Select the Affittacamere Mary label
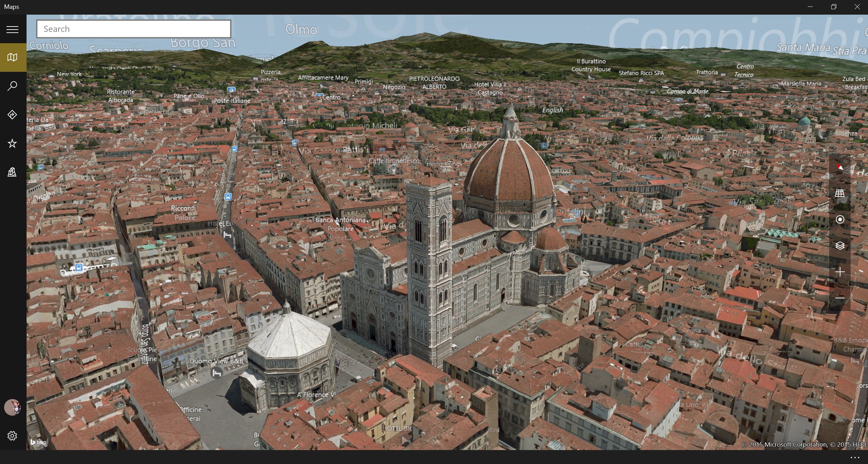868x464 pixels. 323,78
